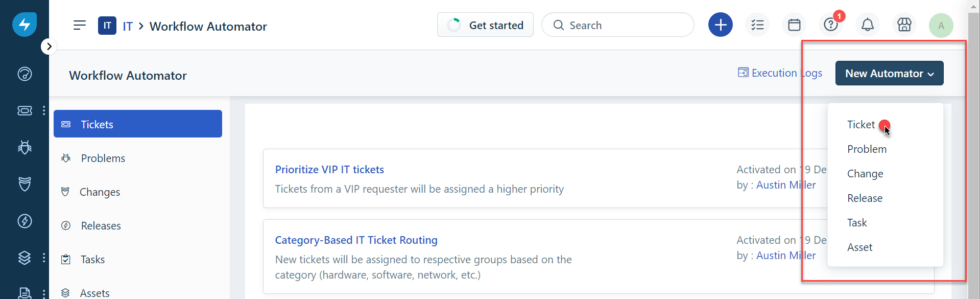Open the help icon with red badge
Screen dimensions: 980x299
[x=831, y=25]
